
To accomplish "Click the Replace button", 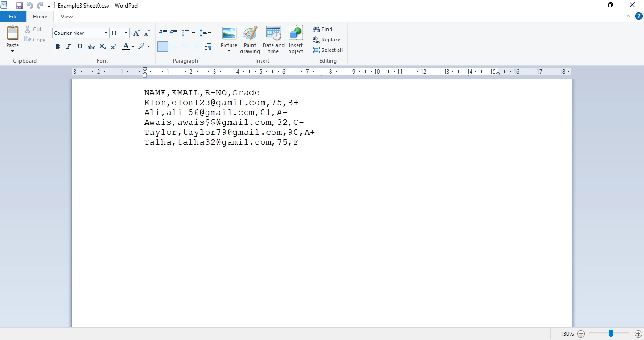I will click(x=327, y=40).
